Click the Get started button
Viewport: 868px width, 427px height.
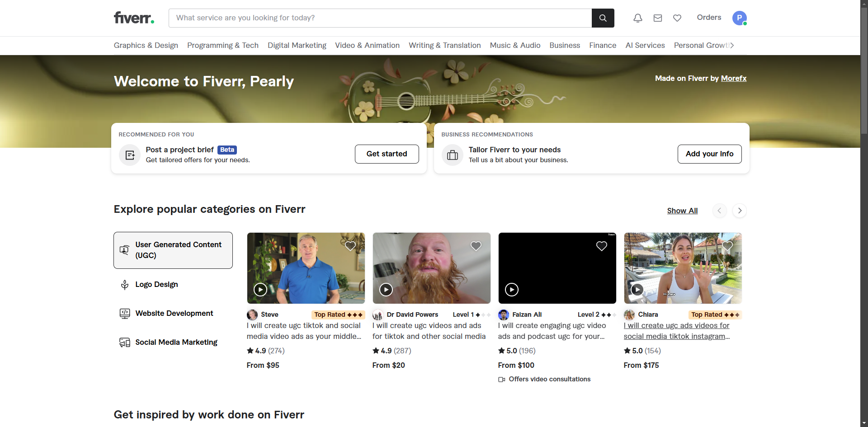[387, 154]
